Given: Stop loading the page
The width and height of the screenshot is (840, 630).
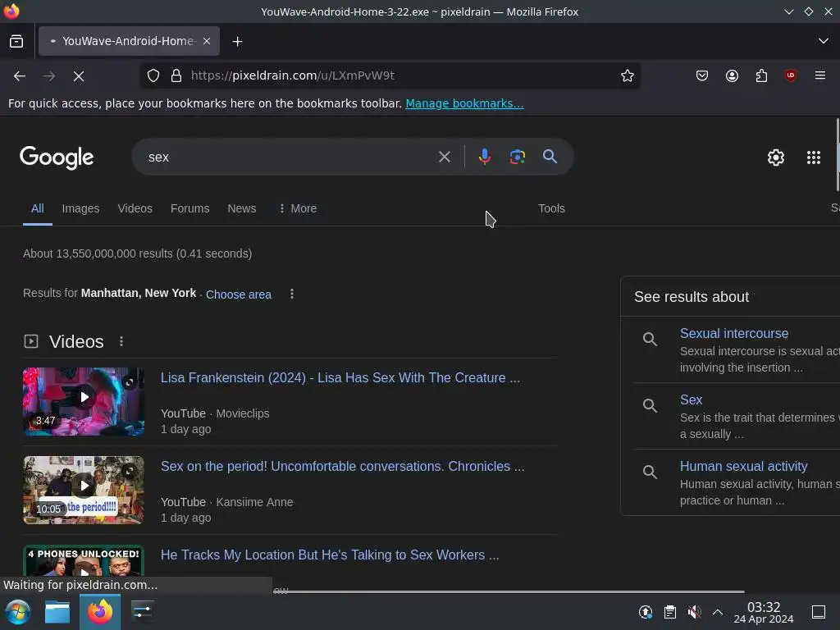Looking at the screenshot, I should point(79,76).
